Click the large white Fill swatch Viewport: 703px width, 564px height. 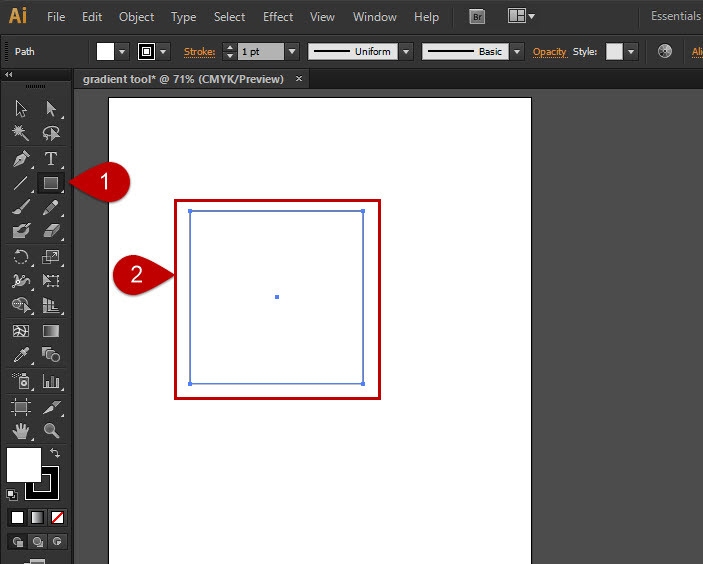pyautogui.click(x=22, y=463)
